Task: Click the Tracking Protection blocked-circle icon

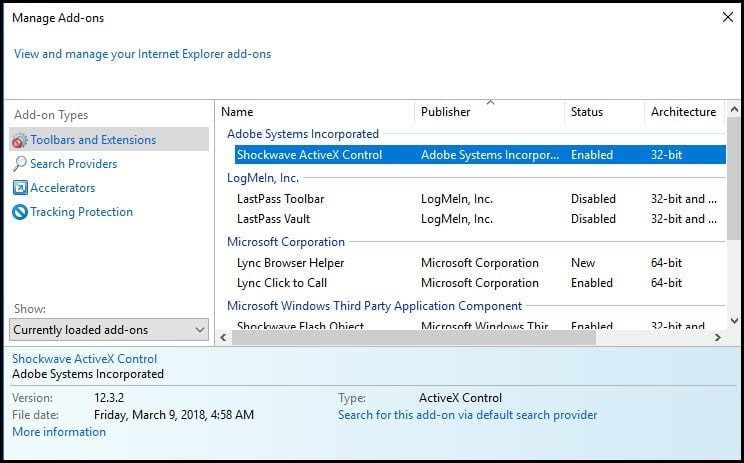Action: point(20,212)
